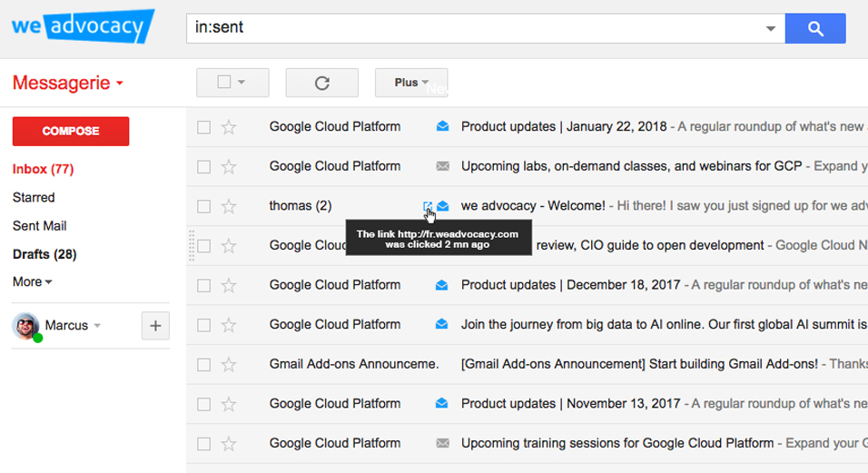
Task: Click the blue search magnifier button
Action: [814, 28]
